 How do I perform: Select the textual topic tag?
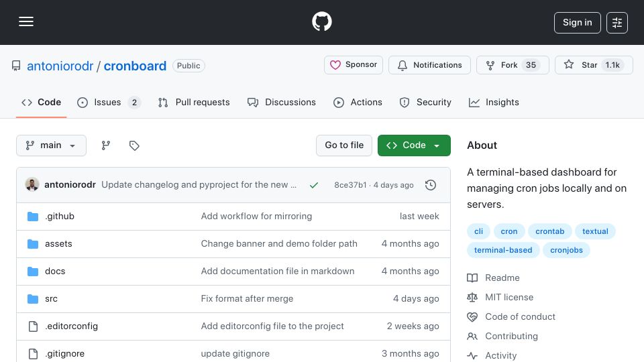[x=595, y=231]
